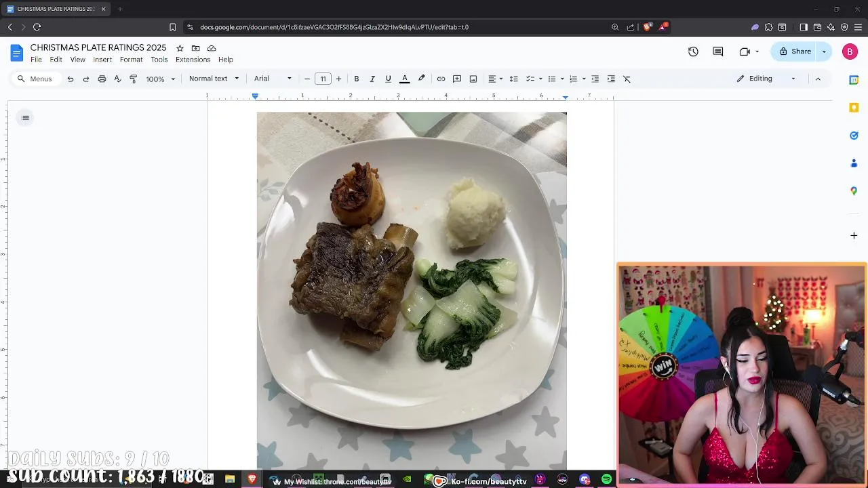Viewport: 868px width, 488px height.
Task: Open Google Maps side panel
Action: tap(854, 191)
